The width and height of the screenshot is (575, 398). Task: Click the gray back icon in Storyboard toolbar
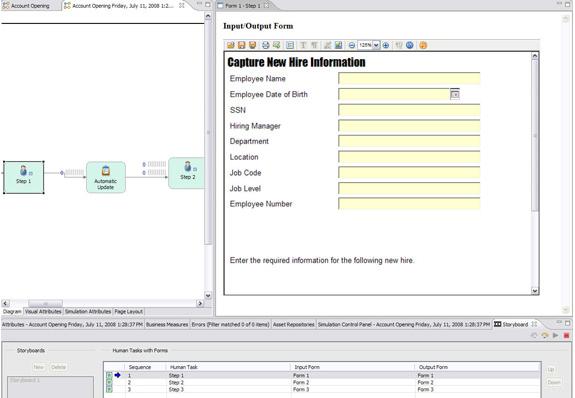tap(534, 335)
